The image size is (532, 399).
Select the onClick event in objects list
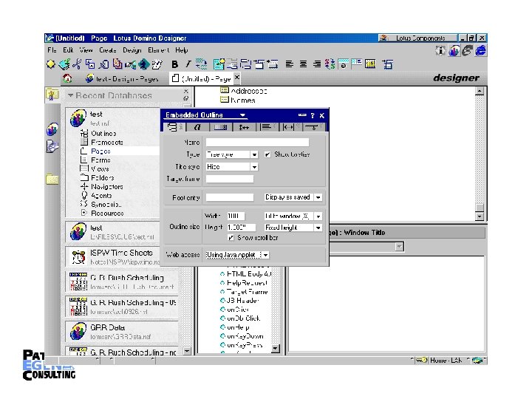(x=238, y=310)
